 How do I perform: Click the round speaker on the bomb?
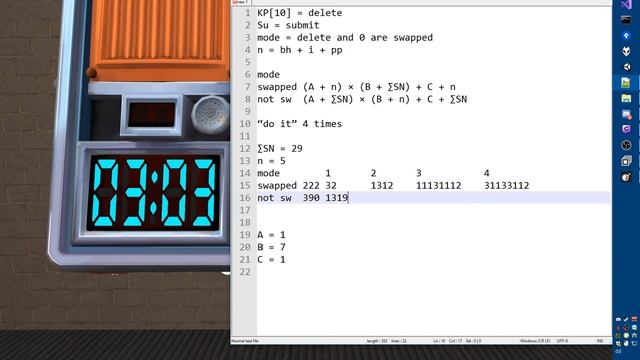211,115
